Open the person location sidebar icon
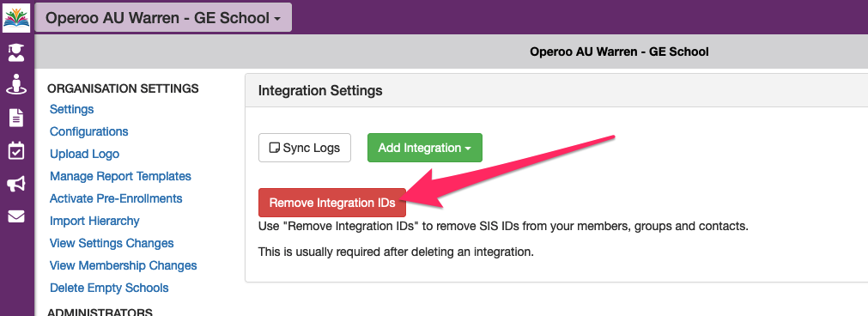This screenshot has height=316, width=868. pos(16,84)
